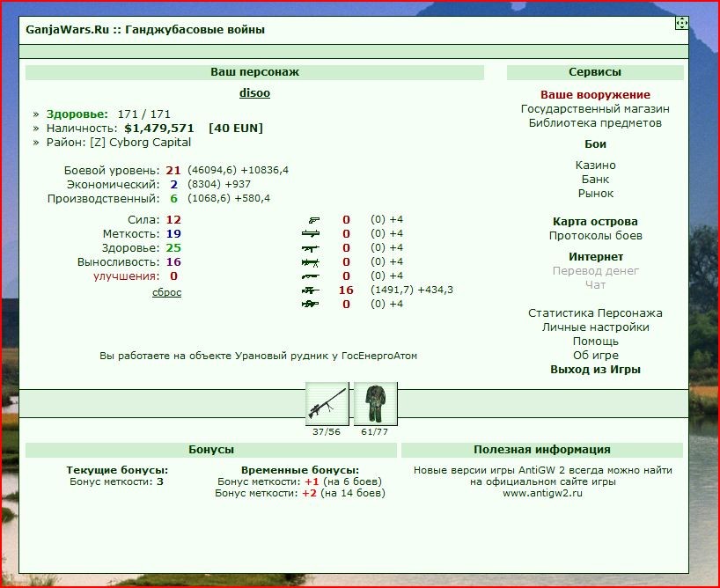The image size is (720, 588).
Task: Click the sniper rifle skill icon with level 16
Action: [x=311, y=290]
